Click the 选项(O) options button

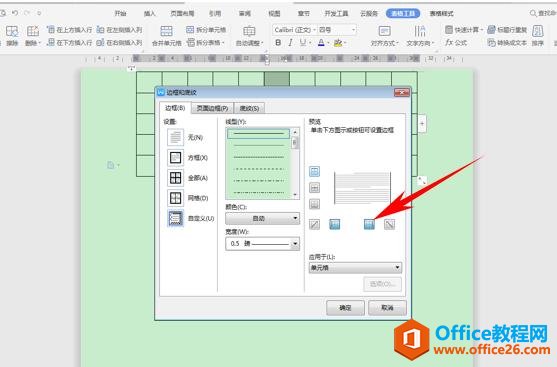383,284
